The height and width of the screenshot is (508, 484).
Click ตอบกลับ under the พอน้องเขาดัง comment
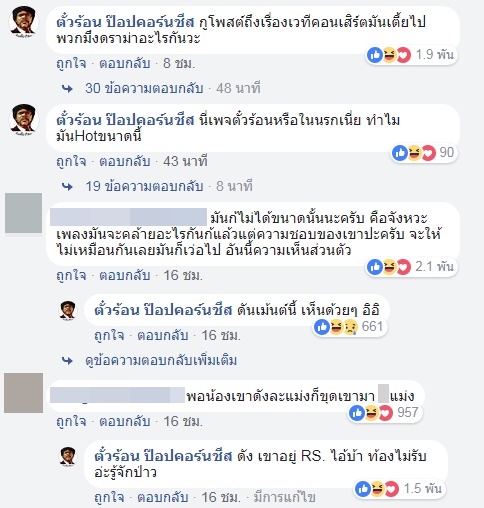125,421
